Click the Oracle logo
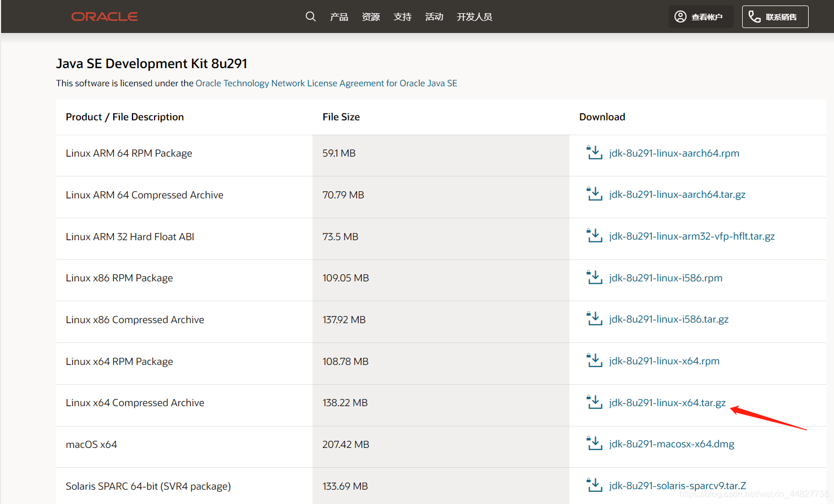This screenshot has width=834, height=504. (x=105, y=16)
